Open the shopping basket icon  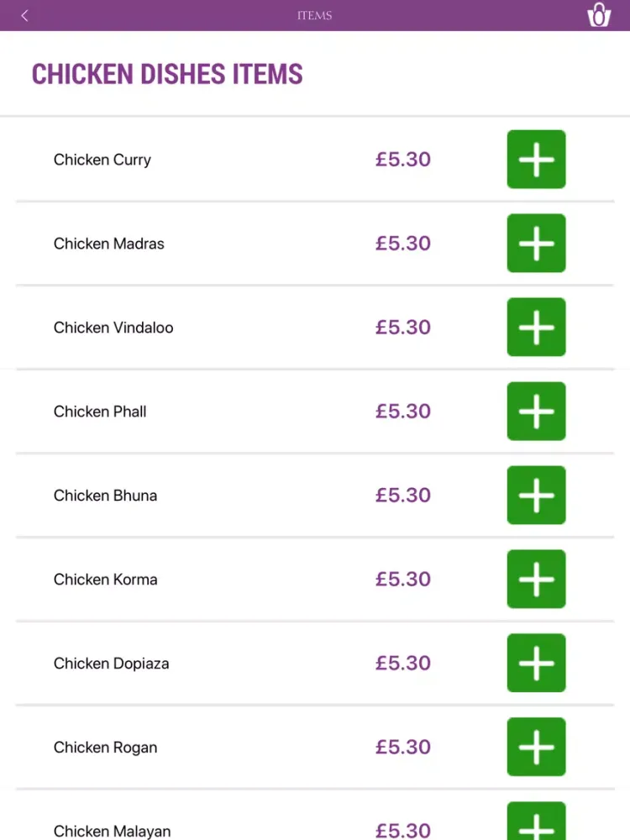(599, 15)
